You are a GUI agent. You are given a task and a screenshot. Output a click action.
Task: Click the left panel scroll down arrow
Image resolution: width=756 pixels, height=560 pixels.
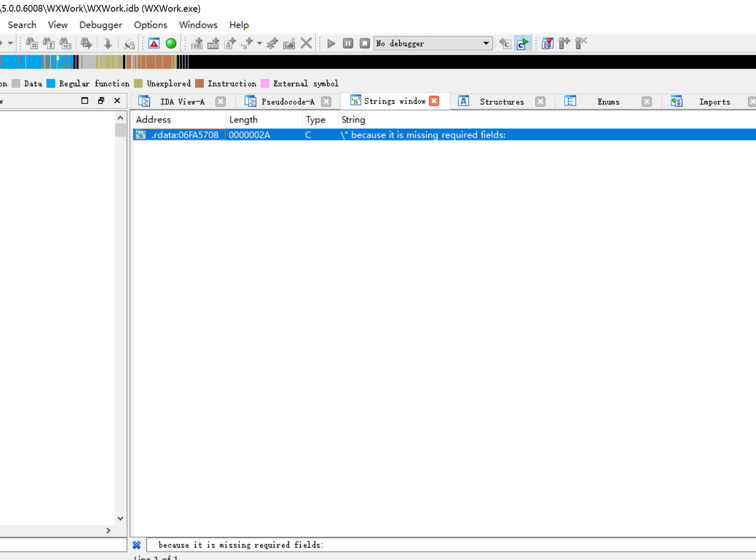click(120, 518)
